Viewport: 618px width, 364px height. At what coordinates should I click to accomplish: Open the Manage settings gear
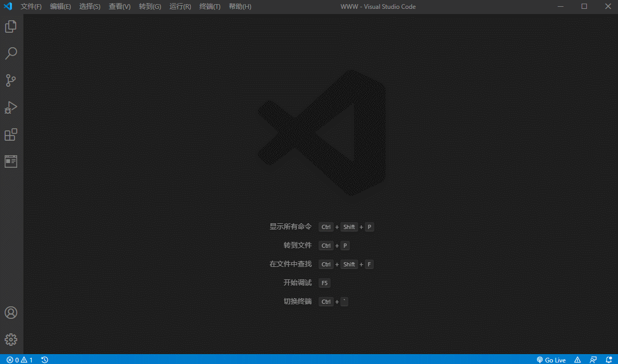[x=11, y=340]
